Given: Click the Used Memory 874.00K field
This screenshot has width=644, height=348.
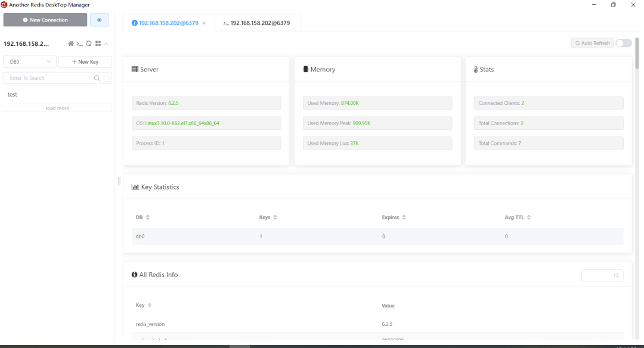Looking at the screenshot, I should (377, 103).
